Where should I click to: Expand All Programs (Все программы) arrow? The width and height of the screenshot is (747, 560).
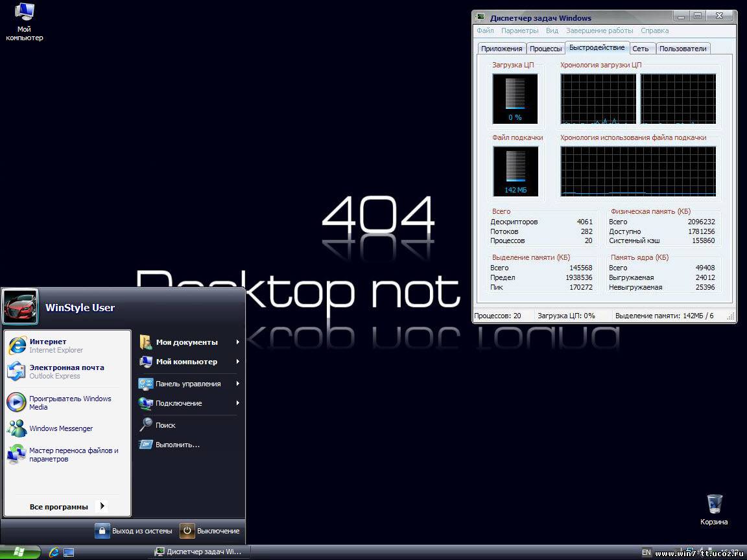(102, 506)
